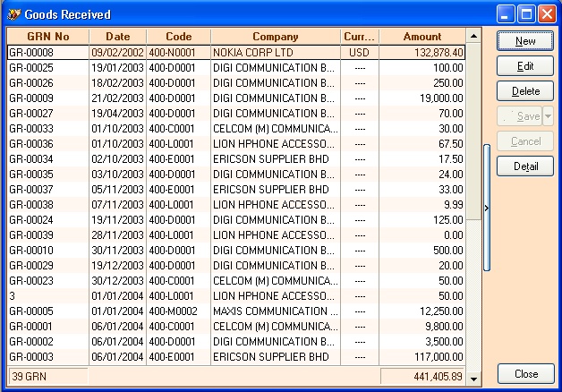Click the scrollbar down arrow
The image size is (562, 392).
click(x=473, y=379)
